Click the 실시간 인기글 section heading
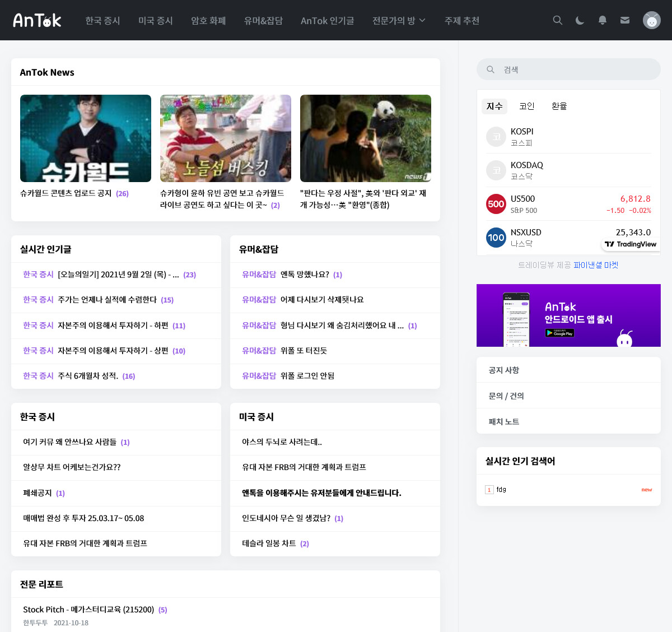Viewport: 672px width, 632px height. [45, 249]
